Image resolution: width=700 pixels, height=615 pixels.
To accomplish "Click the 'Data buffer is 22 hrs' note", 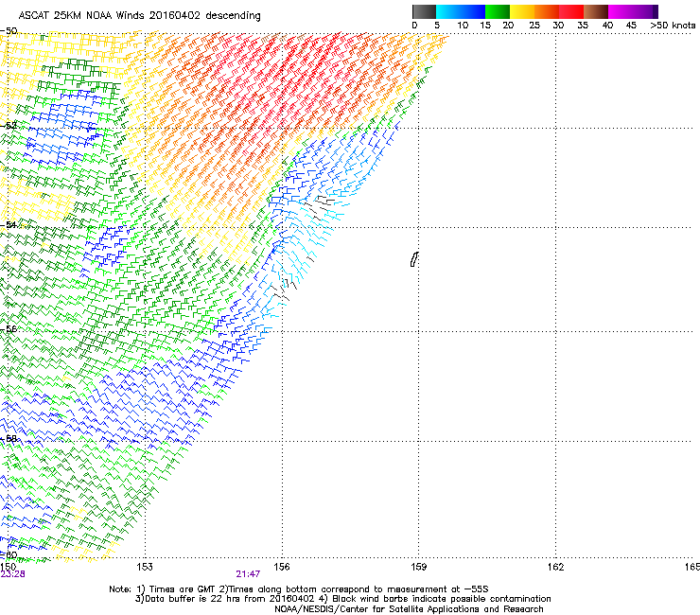I will (x=342, y=599).
